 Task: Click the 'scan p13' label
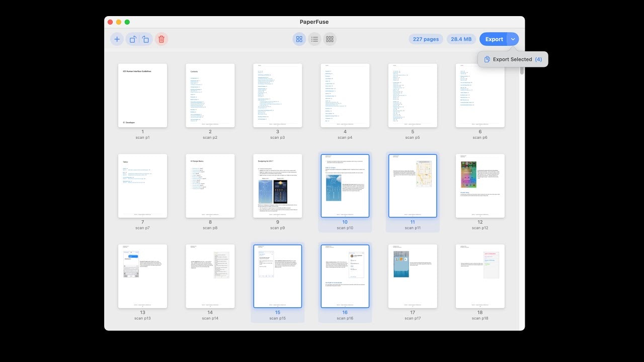pos(142,318)
